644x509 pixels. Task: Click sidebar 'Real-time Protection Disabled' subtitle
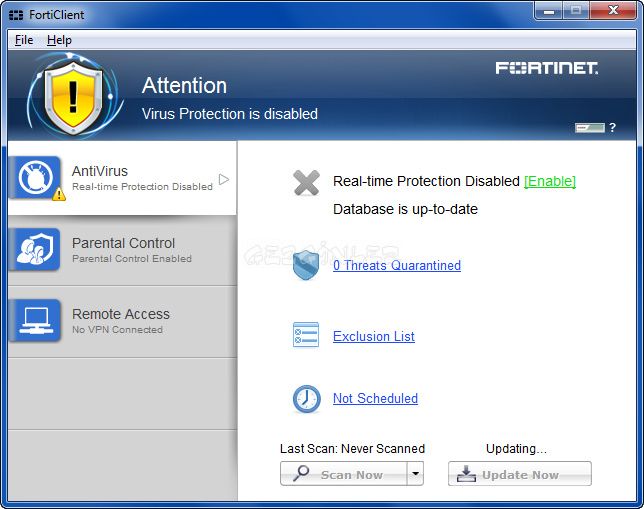pyautogui.click(x=142, y=187)
